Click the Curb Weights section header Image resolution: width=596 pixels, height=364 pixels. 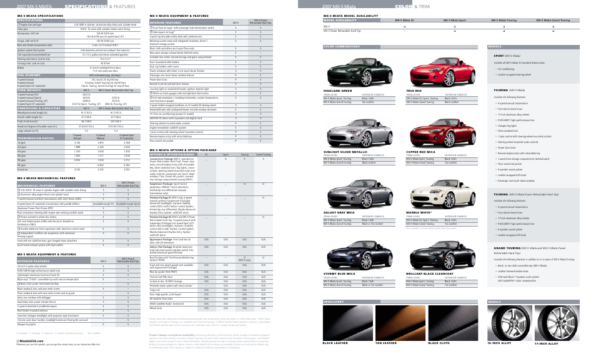point(41,91)
